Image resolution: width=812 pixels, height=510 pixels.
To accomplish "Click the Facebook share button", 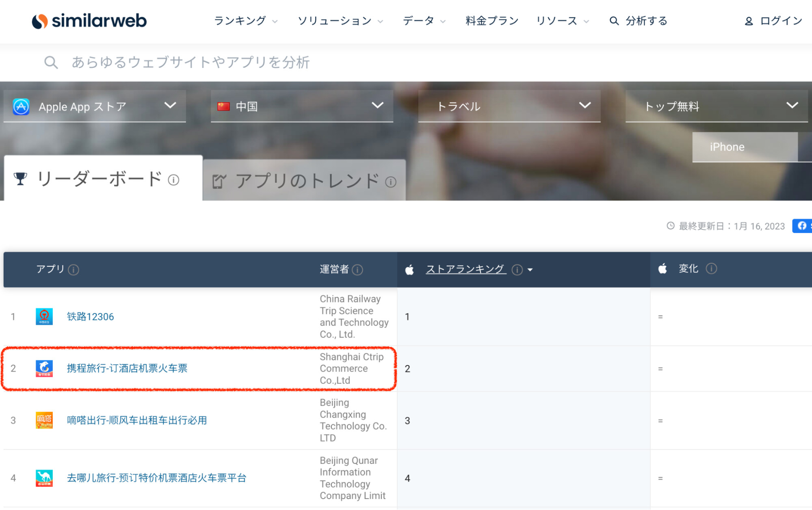I will pyautogui.click(x=802, y=226).
